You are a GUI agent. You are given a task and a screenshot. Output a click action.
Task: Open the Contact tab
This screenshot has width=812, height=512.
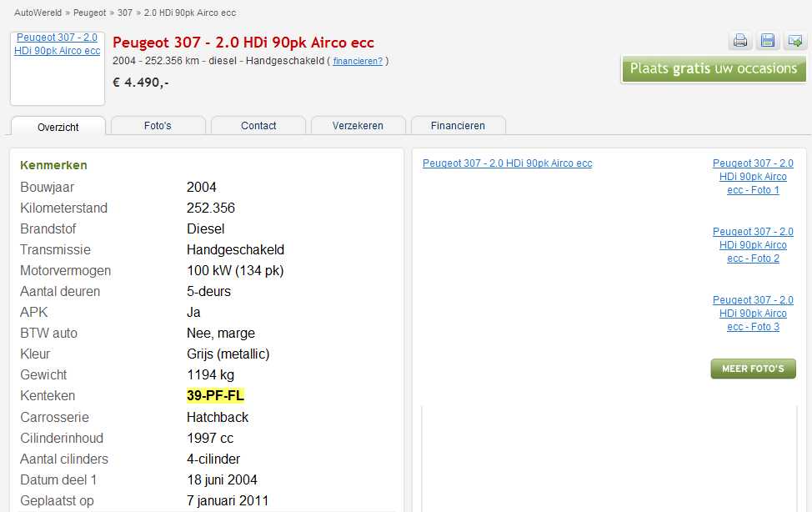(258, 126)
